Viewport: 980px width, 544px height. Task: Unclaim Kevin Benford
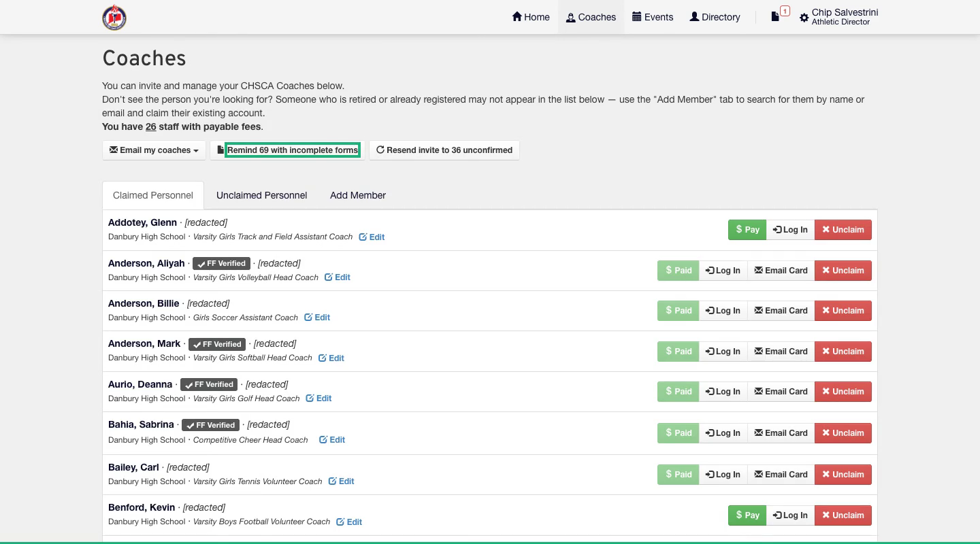tap(843, 515)
